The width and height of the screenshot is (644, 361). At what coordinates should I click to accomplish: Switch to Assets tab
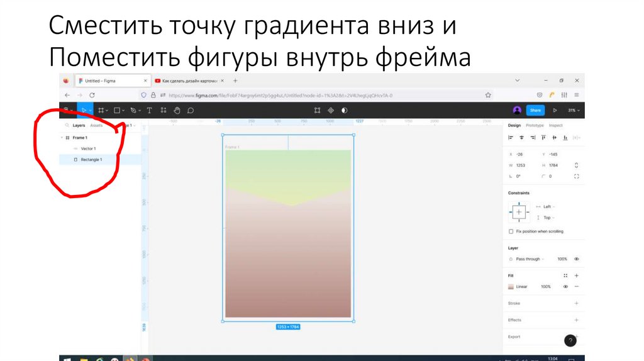coord(96,125)
